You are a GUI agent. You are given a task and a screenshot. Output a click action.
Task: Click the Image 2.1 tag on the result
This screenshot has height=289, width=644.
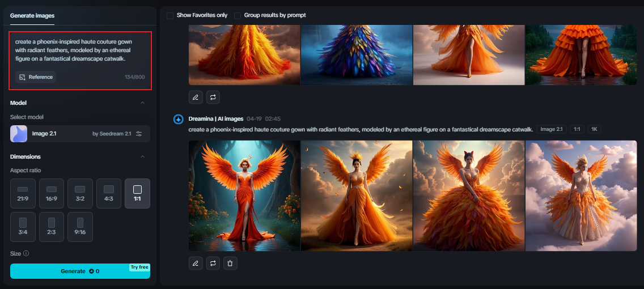pos(552,129)
